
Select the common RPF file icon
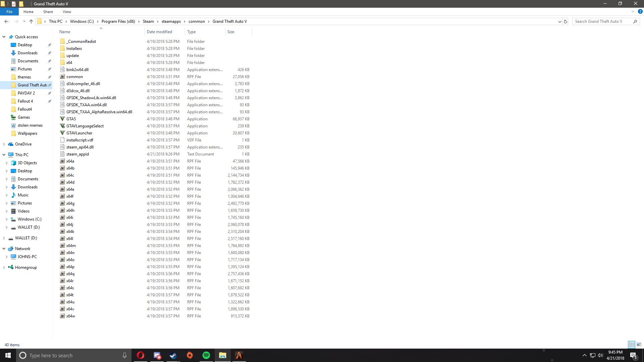(x=62, y=77)
